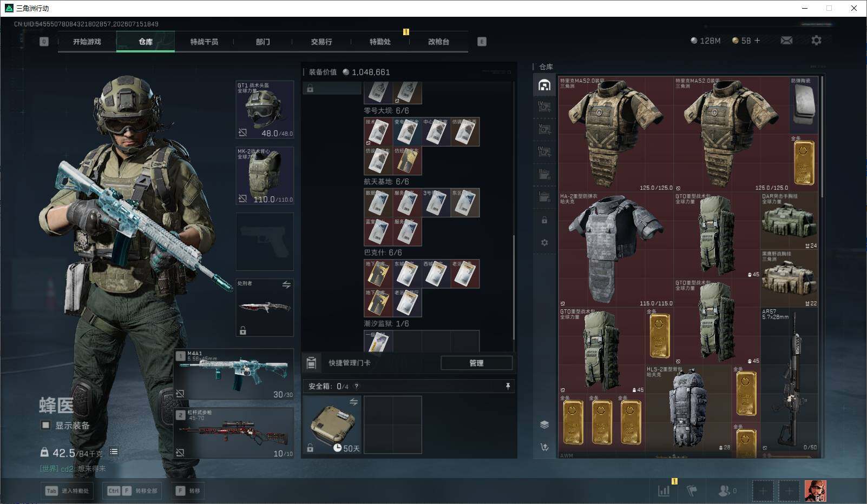The height and width of the screenshot is (504, 867).
Task: Select the main warehouse tab icon
Action: pos(544,85)
